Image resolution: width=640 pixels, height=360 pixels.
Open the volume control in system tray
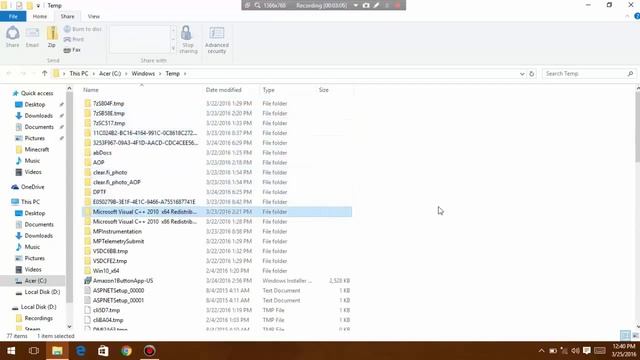click(576, 351)
